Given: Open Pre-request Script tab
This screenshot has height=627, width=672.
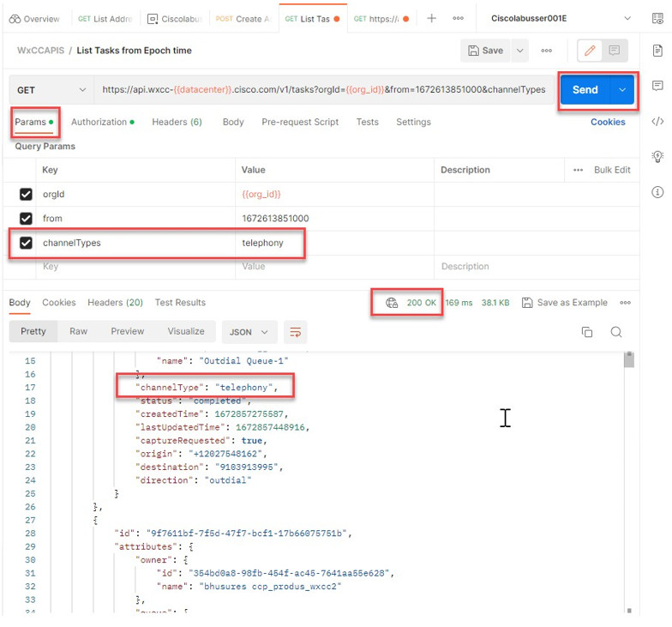Looking at the screenshot, I should point(300,122).
